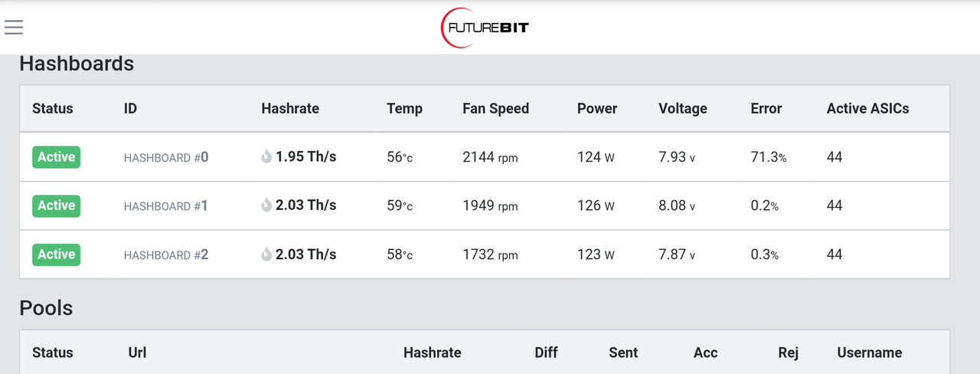
Task: Click the Fan Speed column header
Action: pyautogui.click(x=495, y=108)
